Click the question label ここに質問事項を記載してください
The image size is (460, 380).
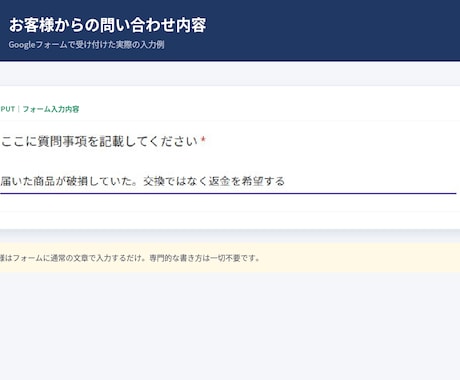(99, 141)
